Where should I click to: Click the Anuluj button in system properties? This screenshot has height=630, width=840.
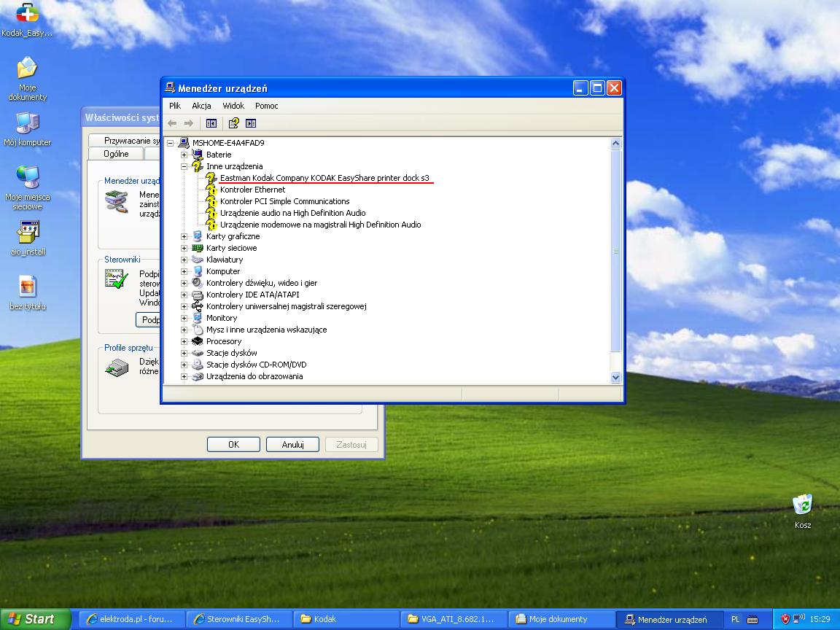pos(292,444)
